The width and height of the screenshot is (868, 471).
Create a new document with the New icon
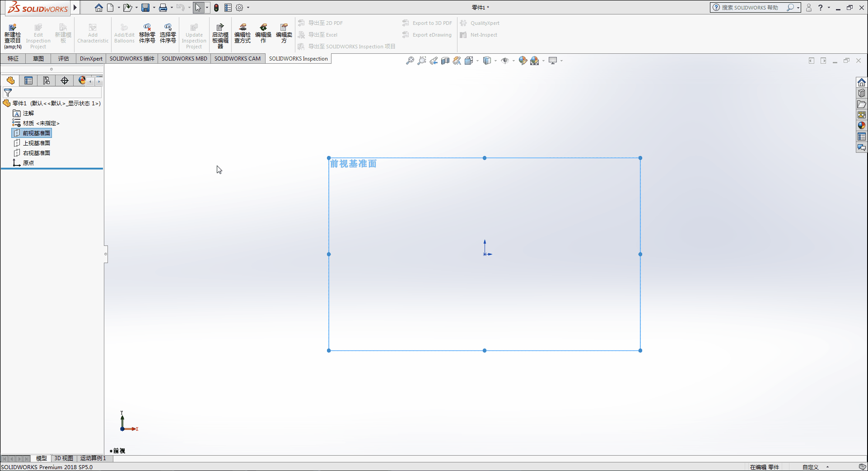[110, 8]
